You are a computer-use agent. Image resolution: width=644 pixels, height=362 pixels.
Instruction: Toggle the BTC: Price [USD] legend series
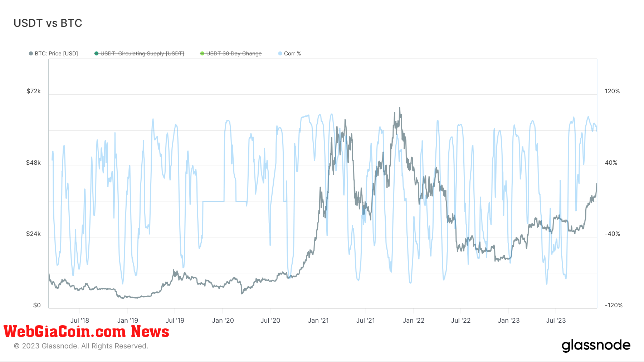tap(53, 54)
